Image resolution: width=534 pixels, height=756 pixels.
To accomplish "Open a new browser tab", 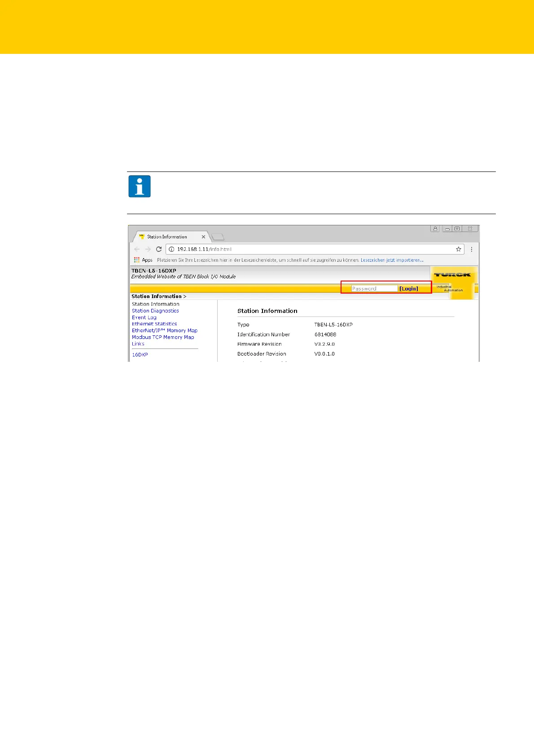I will [218, 237].
